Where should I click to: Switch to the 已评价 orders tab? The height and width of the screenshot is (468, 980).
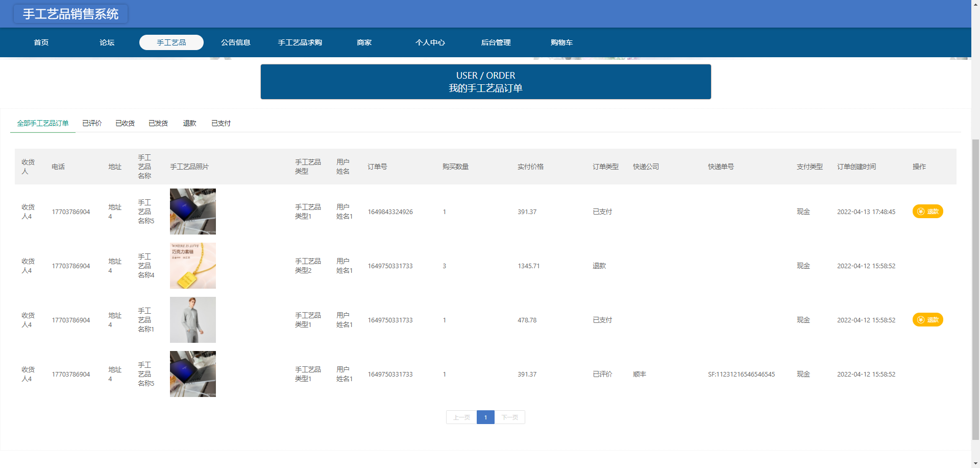92,123
